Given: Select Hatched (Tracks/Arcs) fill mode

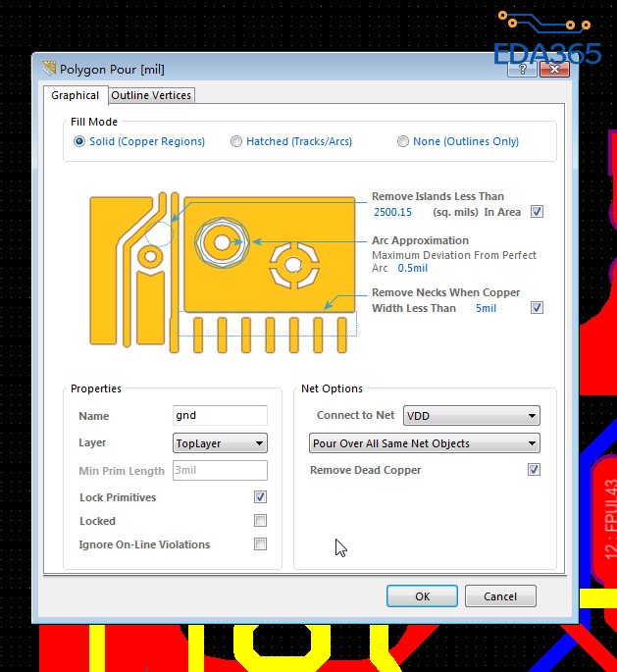Looking at the screenshot, I should [x=236, y=142].
